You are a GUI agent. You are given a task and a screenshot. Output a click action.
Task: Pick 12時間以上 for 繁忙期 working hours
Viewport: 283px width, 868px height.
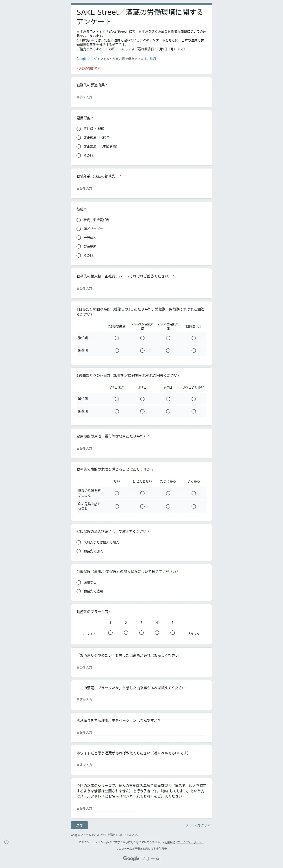tap(194, 338)
